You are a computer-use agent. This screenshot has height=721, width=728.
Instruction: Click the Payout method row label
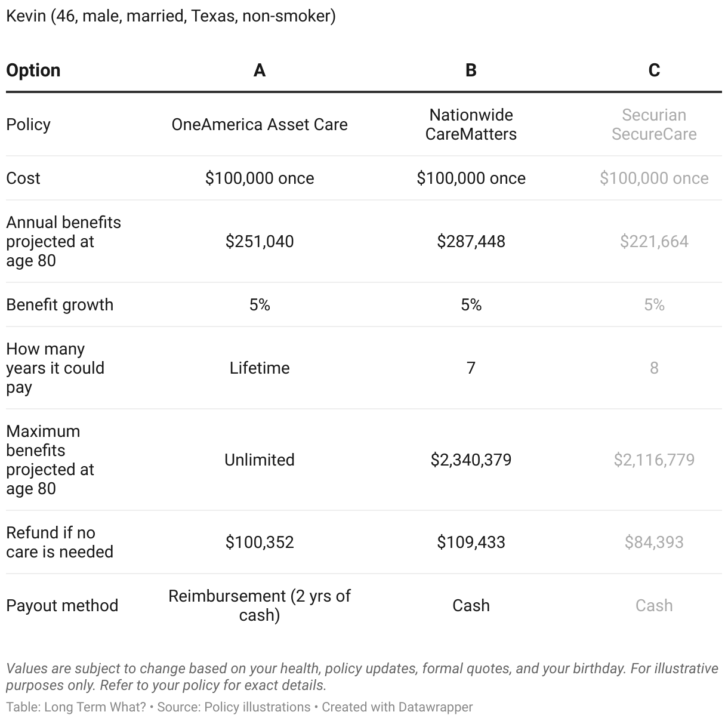point(62,605)
